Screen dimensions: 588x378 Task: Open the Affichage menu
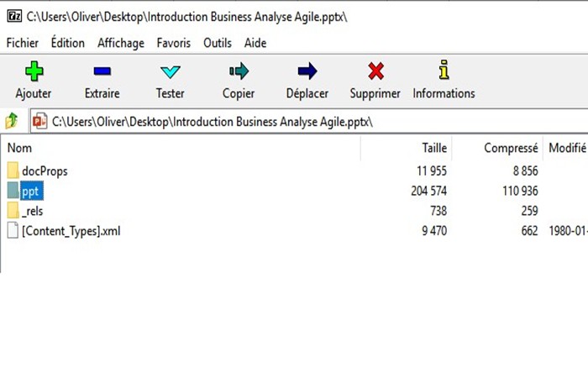coord(121,43)
